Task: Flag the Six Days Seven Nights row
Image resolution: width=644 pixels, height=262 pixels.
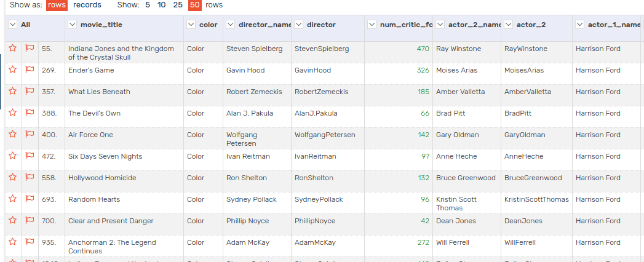Action: pos(29,156)
